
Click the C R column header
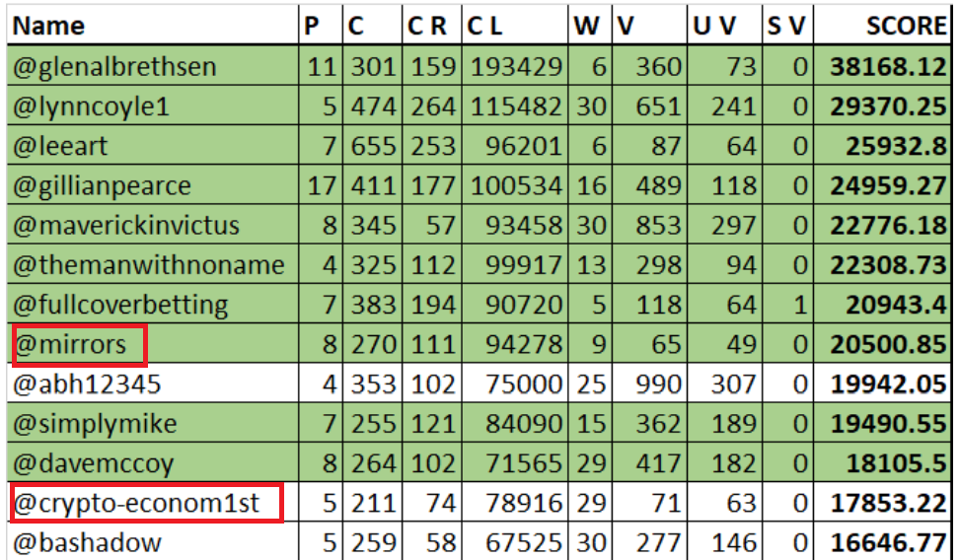(426, 26)
